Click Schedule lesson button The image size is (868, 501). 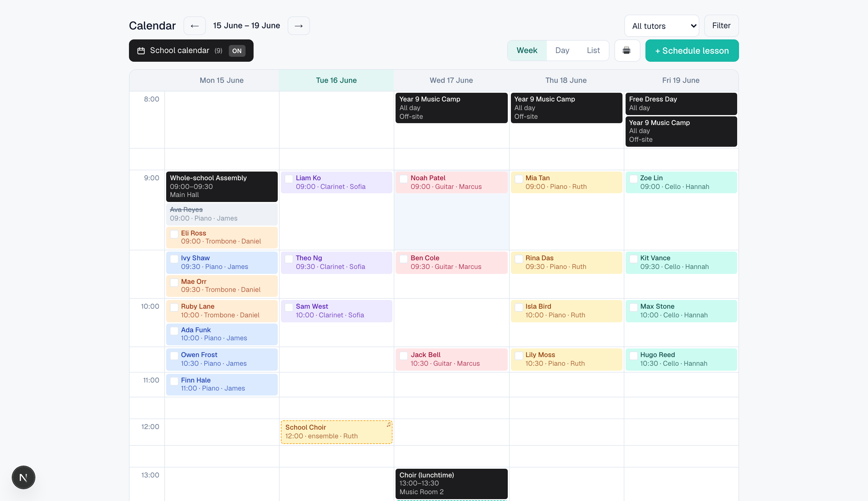point(692,51)
